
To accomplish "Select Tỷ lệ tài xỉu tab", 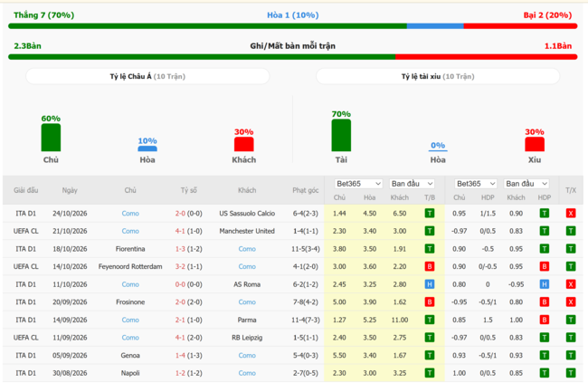I will coord(438,76).
